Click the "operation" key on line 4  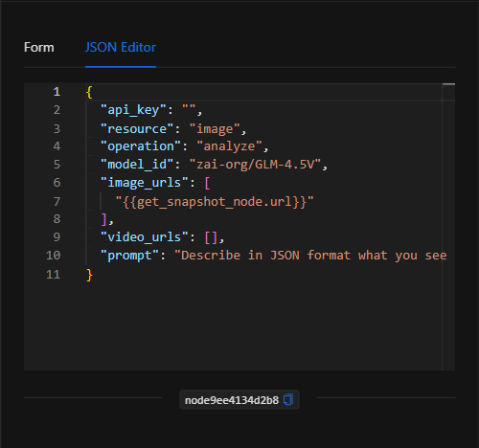pyautogui.click(x=141, y=146)
